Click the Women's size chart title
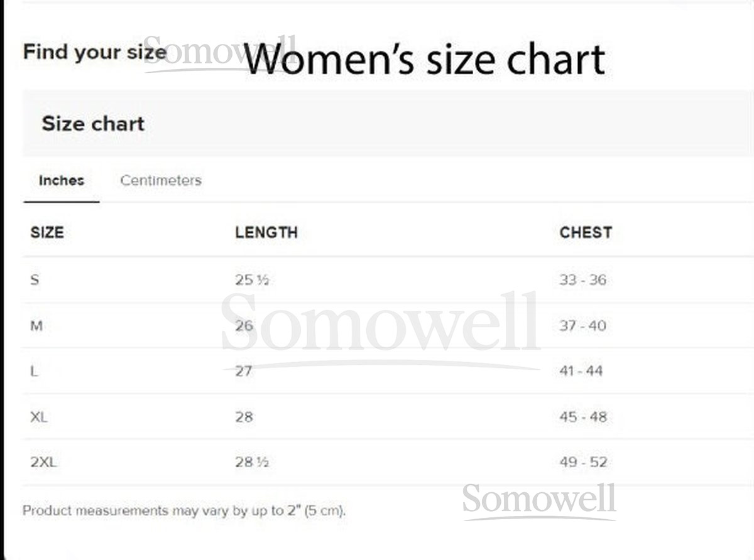This screenshot has width=754, height=560. click(x=424, y=59)
